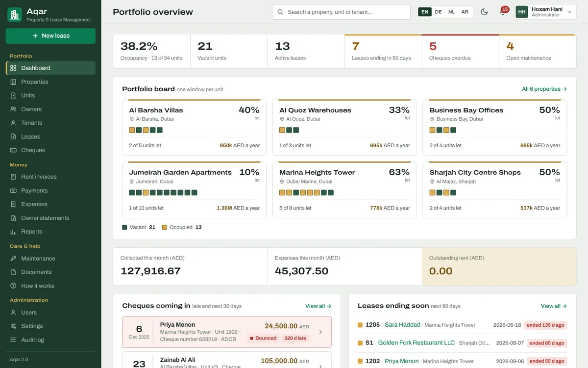
Task: Click the Maintenance wrench icon
Action: coord(13,259)
